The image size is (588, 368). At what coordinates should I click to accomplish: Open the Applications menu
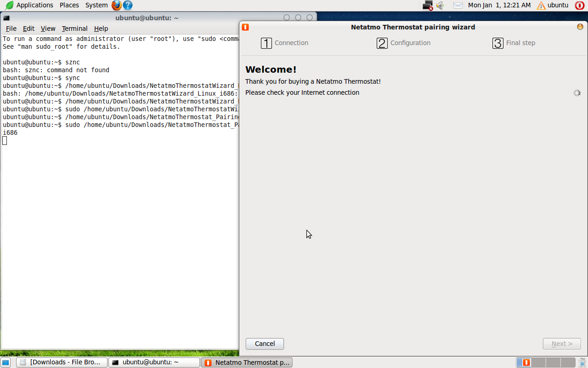pyautogui.click(x=30, y=5)
